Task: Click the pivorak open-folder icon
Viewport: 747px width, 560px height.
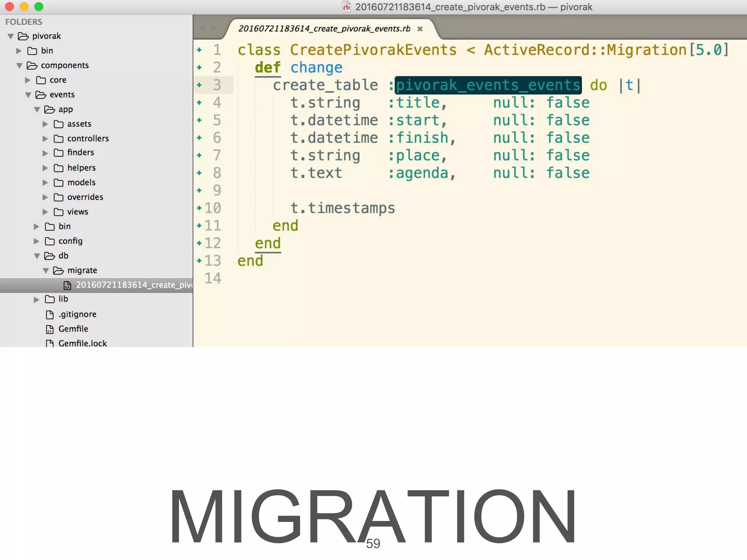Action: 23,36
